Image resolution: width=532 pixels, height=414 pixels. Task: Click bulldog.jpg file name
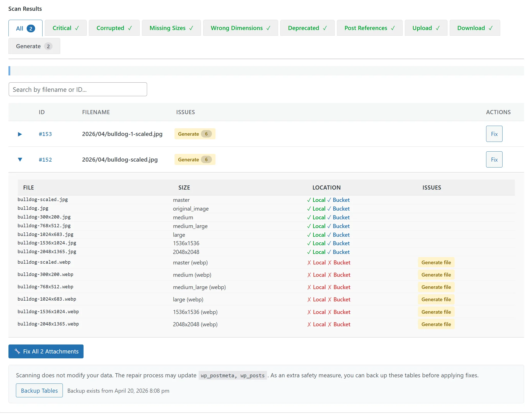33,208
